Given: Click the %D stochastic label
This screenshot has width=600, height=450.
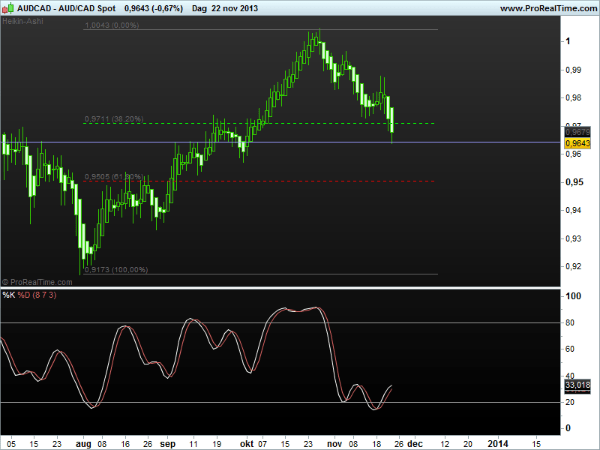Looking at the screenshot, I should [24, 295].
